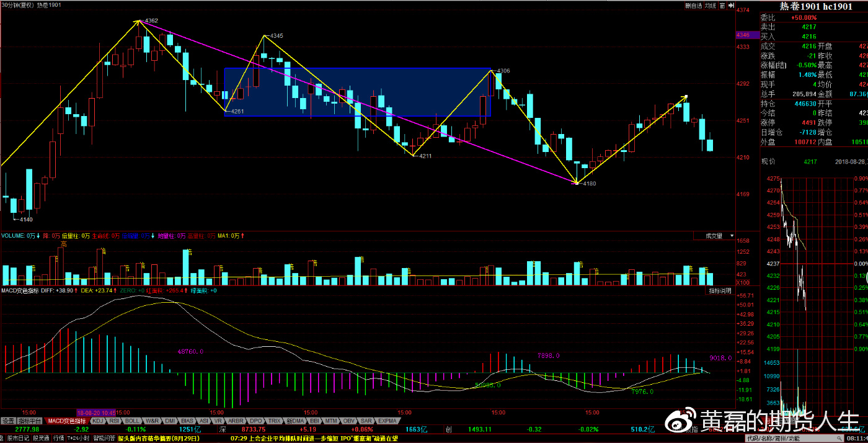Switch to the TRIX indicator tab
The width and height of the screenshot is (868, 443).
[273, 421]
